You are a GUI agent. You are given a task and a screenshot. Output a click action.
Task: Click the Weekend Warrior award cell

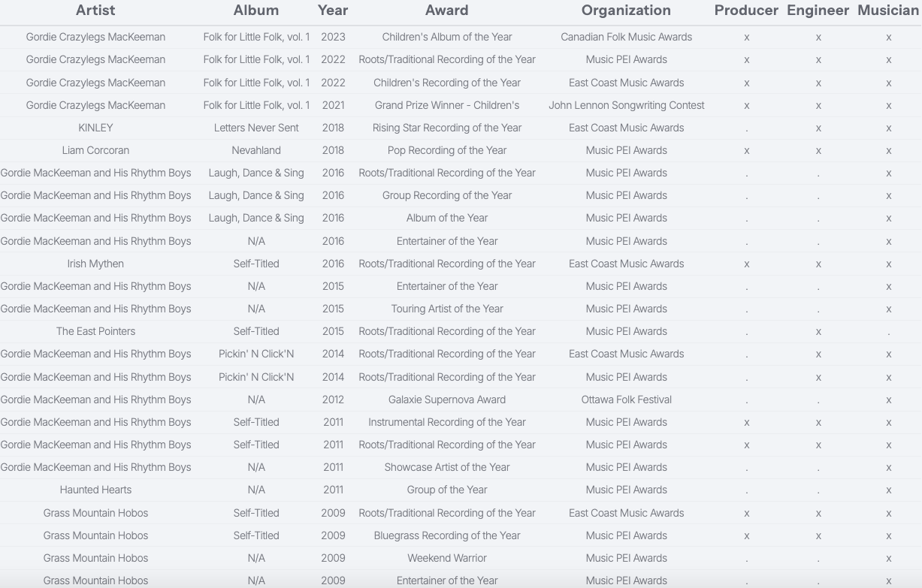446,558
